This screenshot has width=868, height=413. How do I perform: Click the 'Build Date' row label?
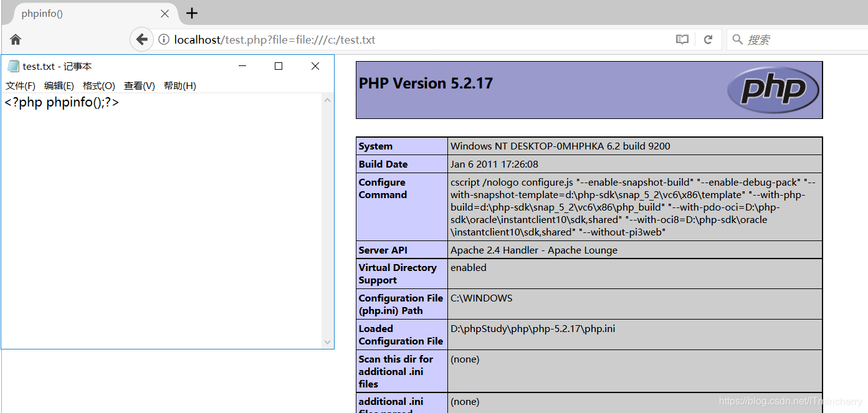tap(383, 164)
